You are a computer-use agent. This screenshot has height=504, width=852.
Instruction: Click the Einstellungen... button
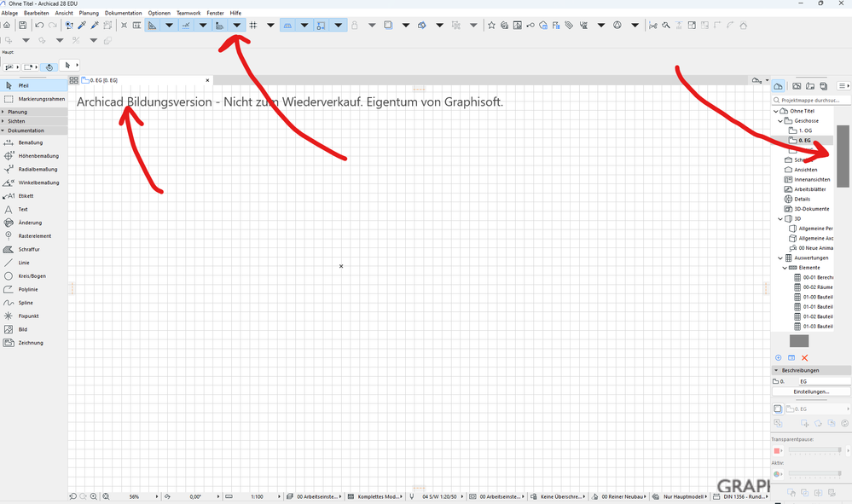811,391
